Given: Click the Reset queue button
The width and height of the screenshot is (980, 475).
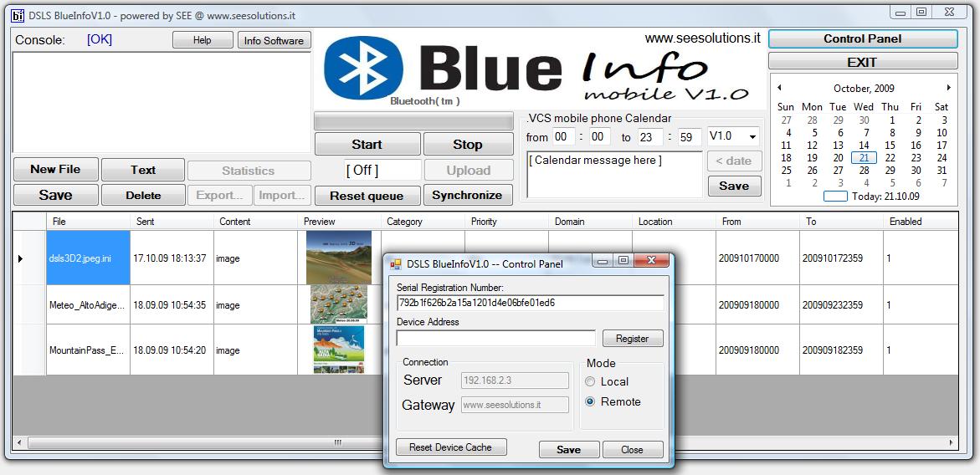Looking at the screenshot, I should point(367,196).
